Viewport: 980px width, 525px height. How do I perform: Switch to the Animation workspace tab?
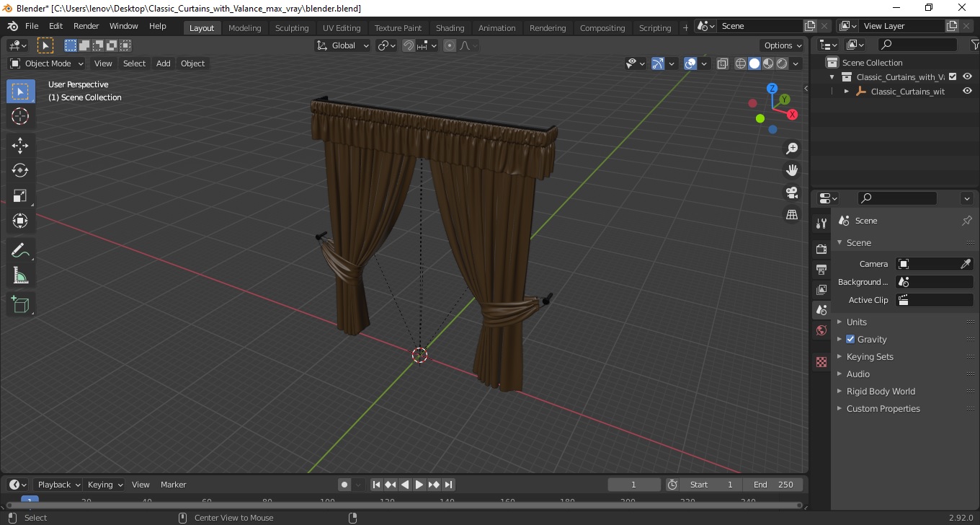497,27
